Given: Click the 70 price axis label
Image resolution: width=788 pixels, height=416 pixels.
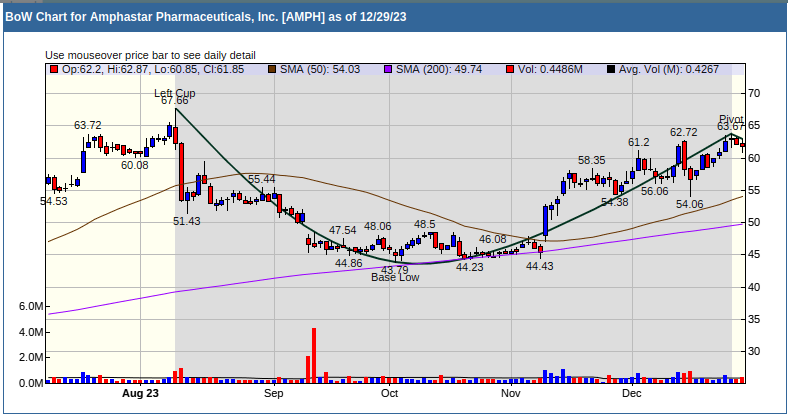Looking at the screenshot, I should (754, 93).
